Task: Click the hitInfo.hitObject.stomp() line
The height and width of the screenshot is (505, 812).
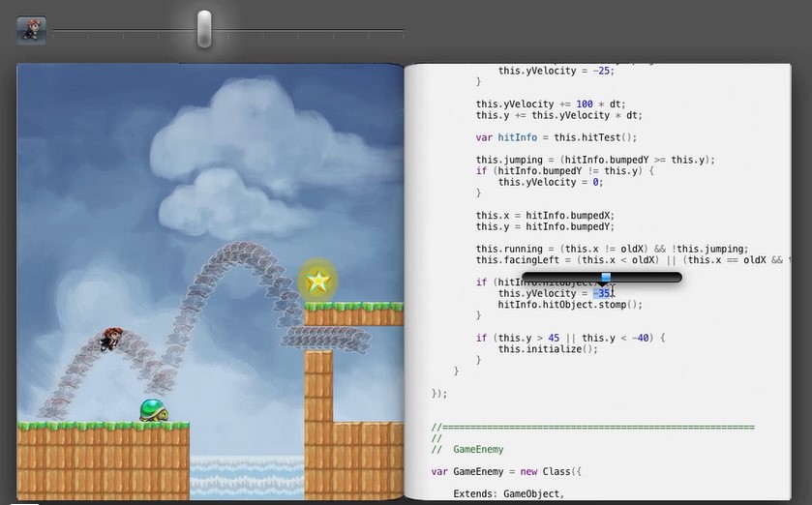Action: 570,305
